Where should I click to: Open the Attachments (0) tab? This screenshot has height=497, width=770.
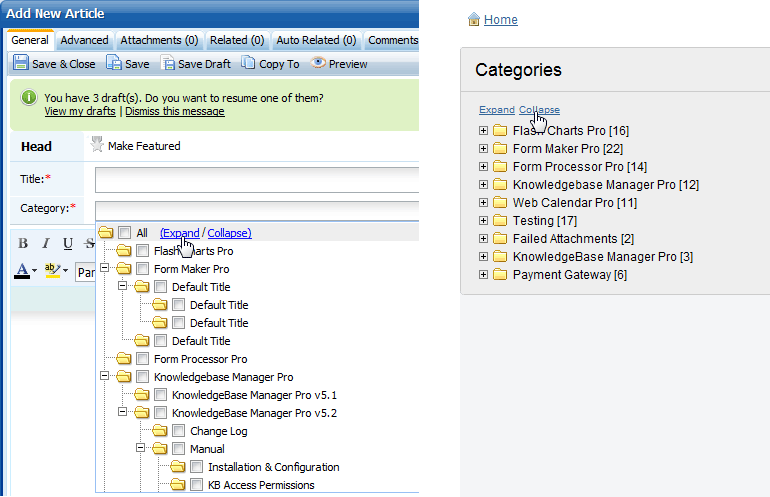pyautogui.click(x=159, y=40)
